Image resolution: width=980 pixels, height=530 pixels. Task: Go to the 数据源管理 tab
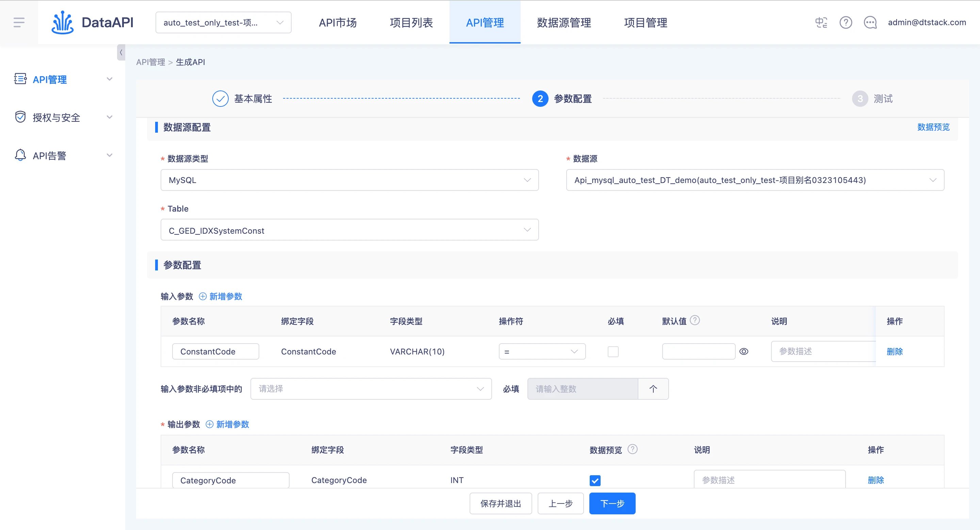pos(564,22)
